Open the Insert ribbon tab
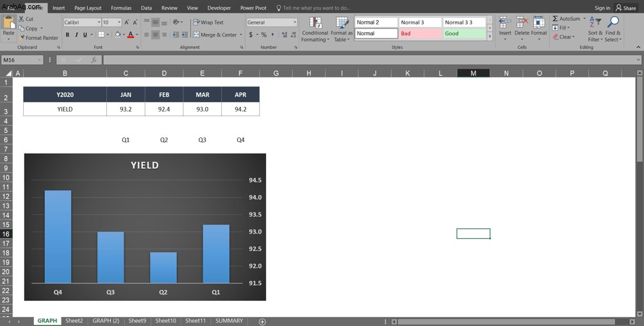644x326 pixels. coord(59,8)
